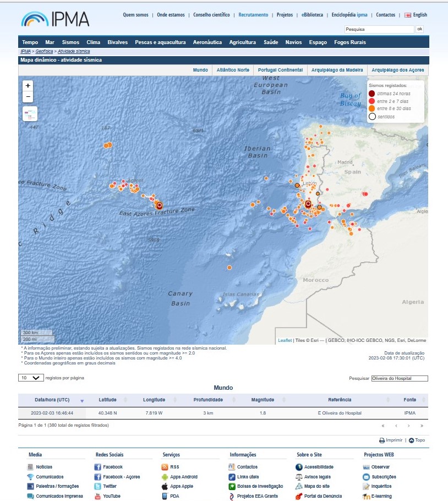
Task: Click the UK flag for English
Action: tap(408, 15)
